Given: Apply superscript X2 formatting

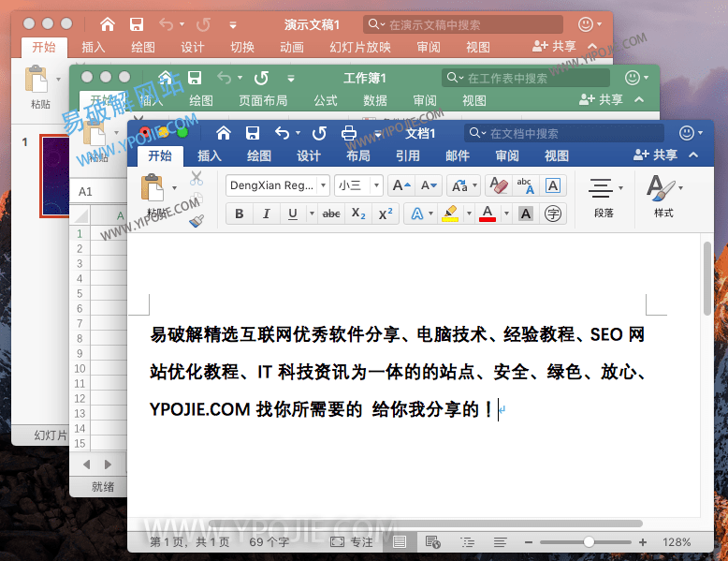Looking at the screenshot, I should click(386, 214).
